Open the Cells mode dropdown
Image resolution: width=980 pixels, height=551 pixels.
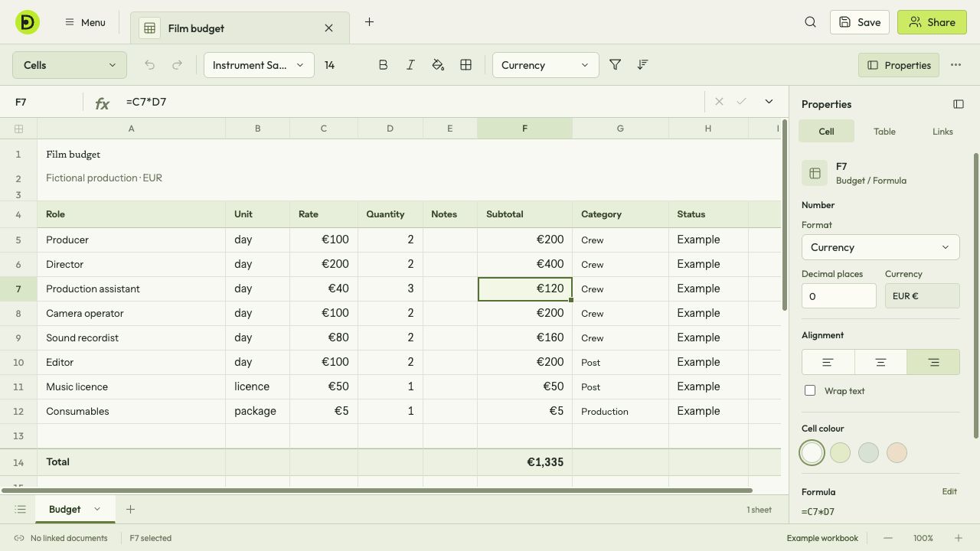(x=70, y=65)
